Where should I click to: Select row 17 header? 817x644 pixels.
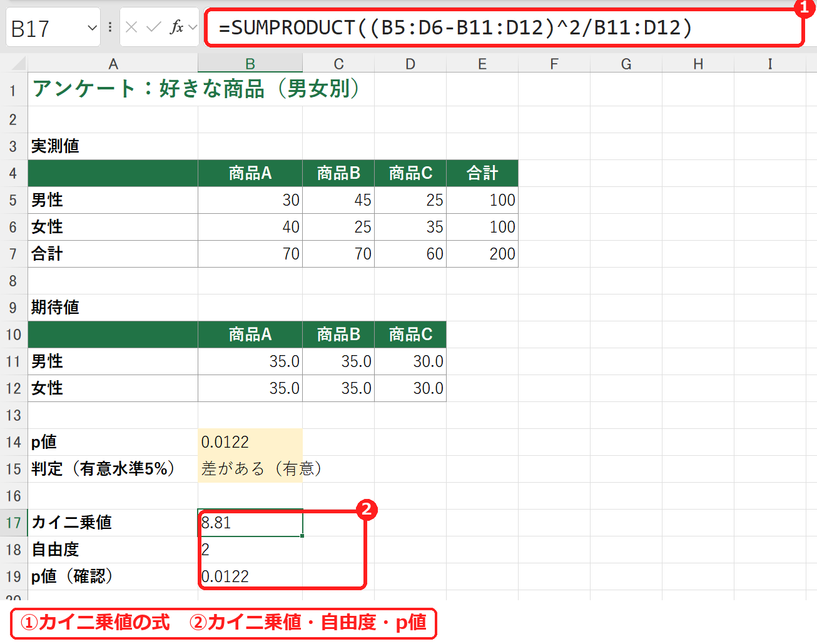point(13,523)
